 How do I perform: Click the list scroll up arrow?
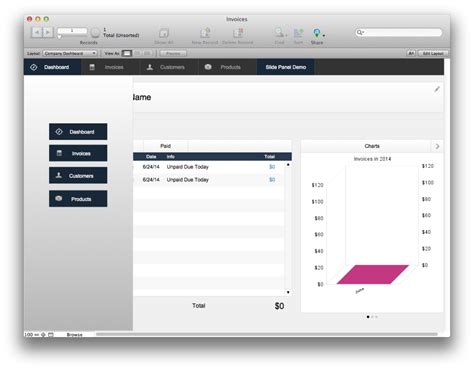(288, 165)
